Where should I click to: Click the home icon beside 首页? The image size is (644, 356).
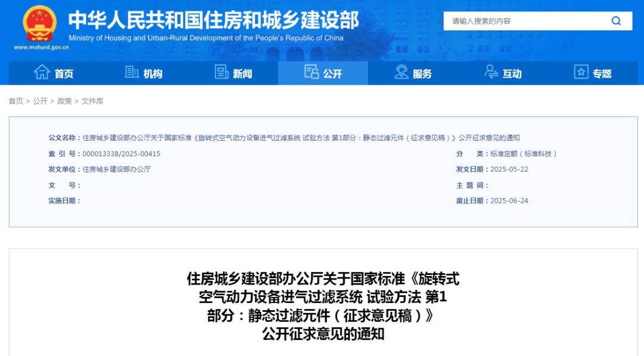tap(42, 72)
